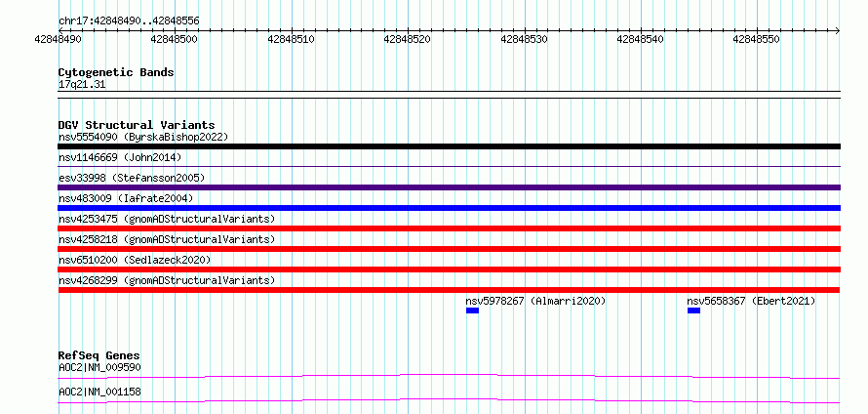The width and height of the screenshot is (868, 414).
Task: Click the DGV Structural Variants track title
Action: tap(137, 125)
